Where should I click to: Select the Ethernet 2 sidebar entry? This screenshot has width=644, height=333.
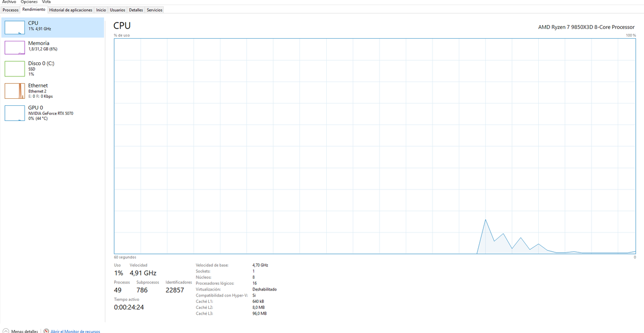[x=53, y=91]
